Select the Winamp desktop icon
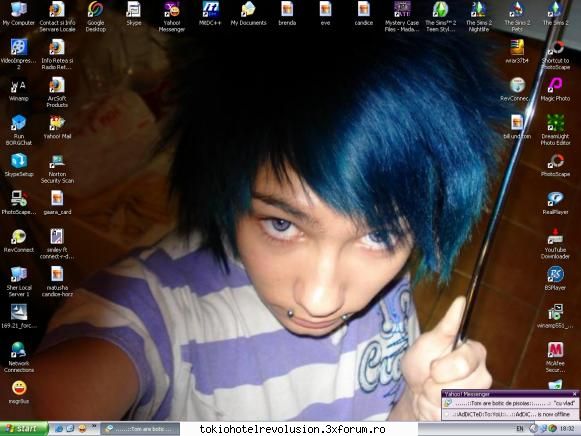The height and width of the screenshot is (436, 581). [19, 90]
